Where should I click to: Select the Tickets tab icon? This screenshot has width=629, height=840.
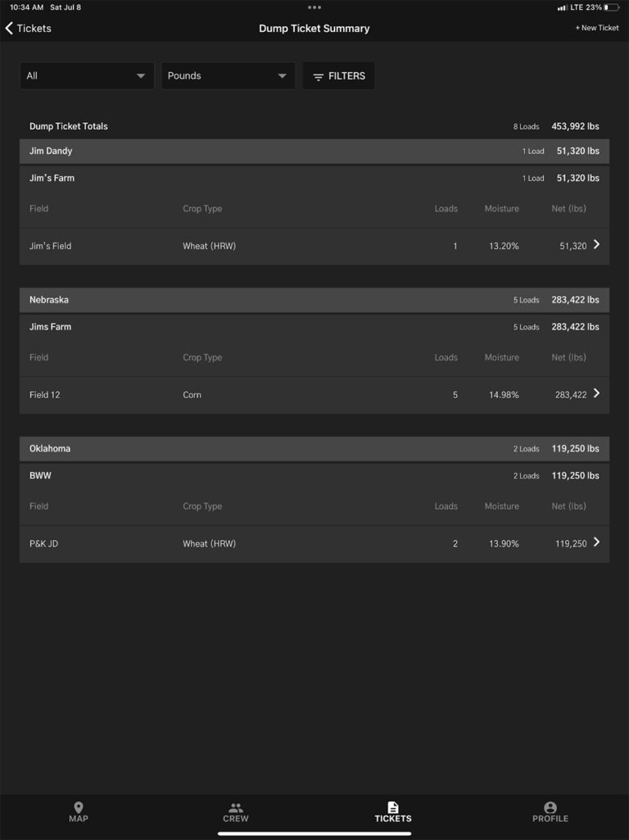393,807
